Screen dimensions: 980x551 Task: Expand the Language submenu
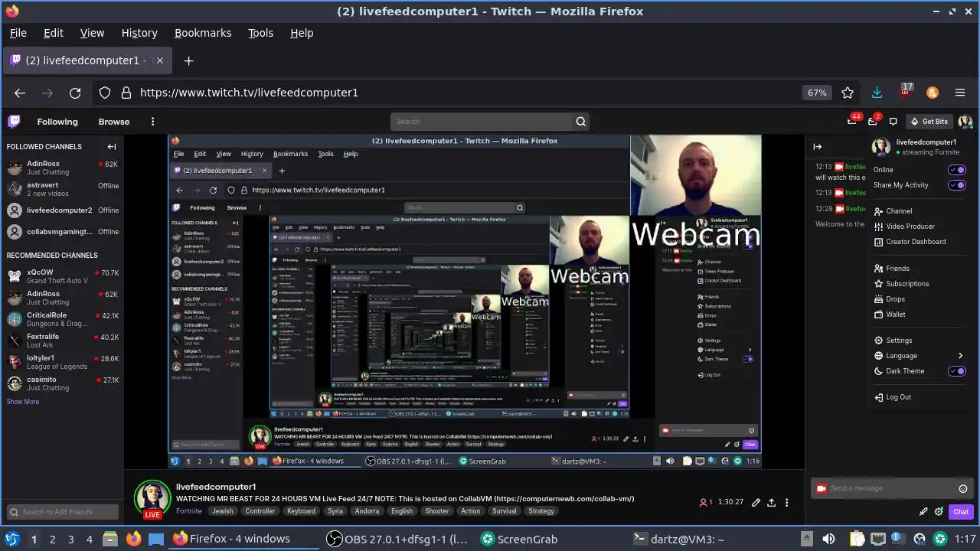919,356
